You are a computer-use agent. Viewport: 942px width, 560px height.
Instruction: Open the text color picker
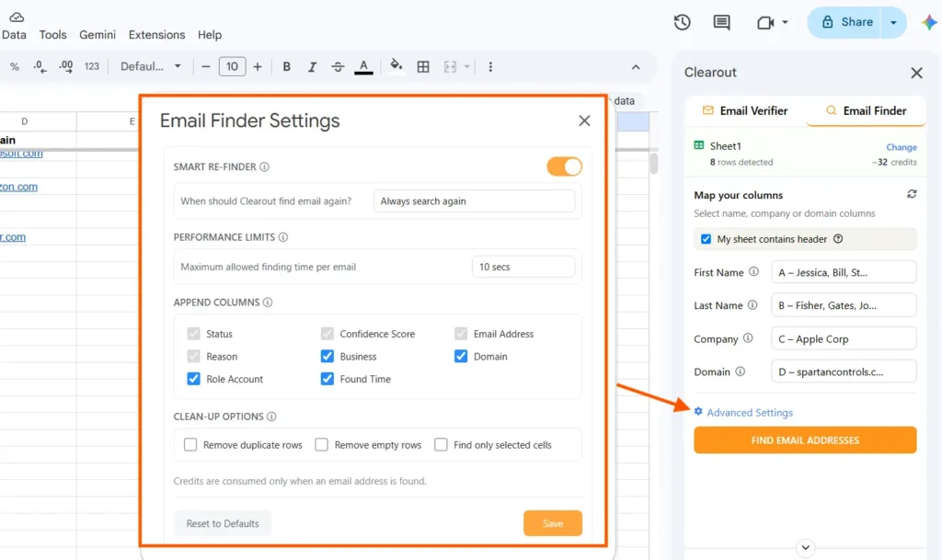[363, 66]
